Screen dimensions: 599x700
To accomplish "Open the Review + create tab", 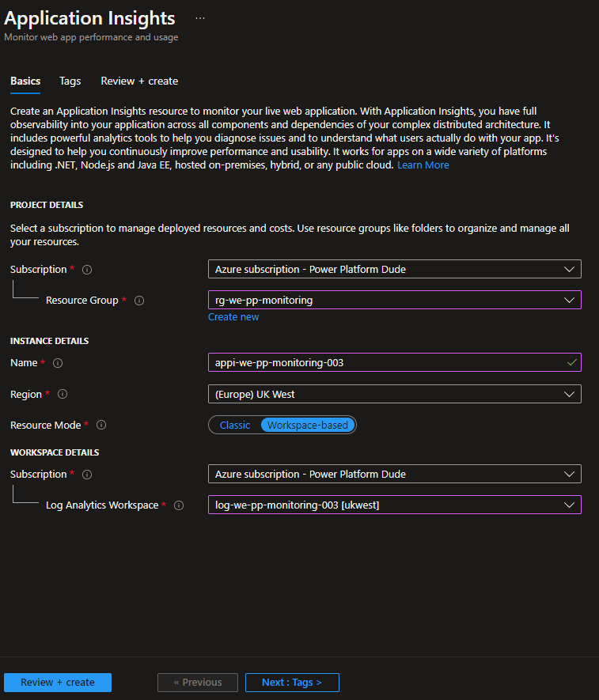I will 139,81.
